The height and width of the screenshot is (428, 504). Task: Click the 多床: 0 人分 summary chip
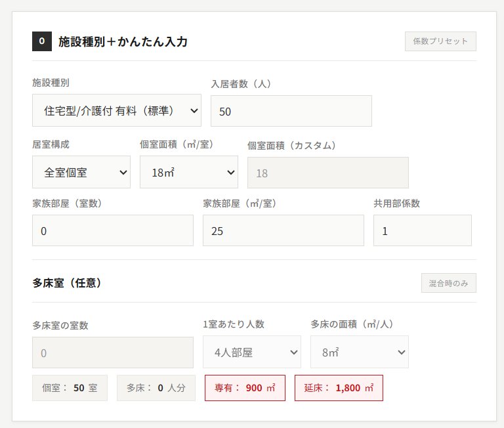pyautogui.click(x=156, y=388)
